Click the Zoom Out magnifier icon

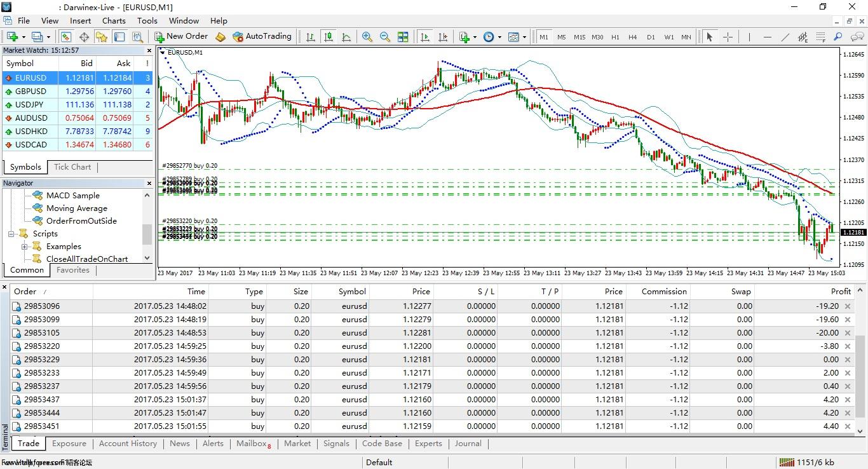coord(384,37)
